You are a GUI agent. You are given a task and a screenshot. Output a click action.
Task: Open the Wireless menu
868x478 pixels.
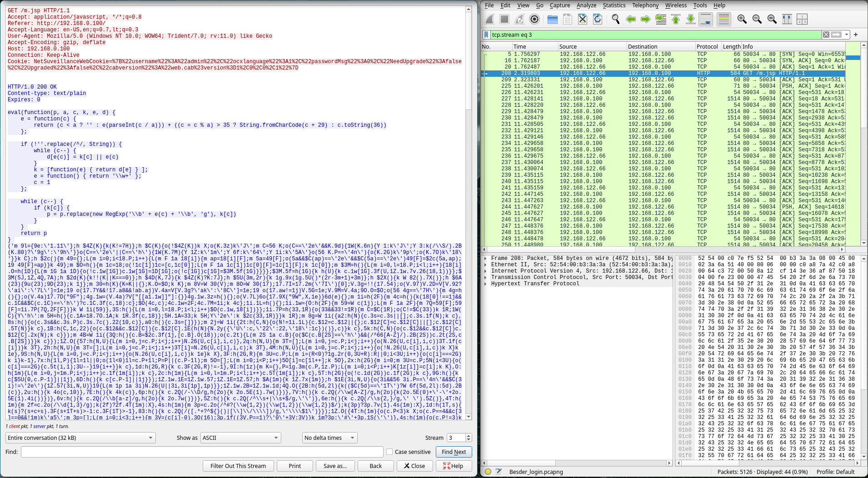pyautogui.click(x=676, y=5)
